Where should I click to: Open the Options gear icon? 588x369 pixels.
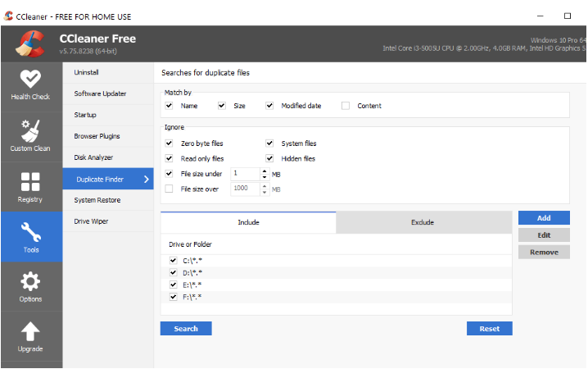click(x=30, y=283)
